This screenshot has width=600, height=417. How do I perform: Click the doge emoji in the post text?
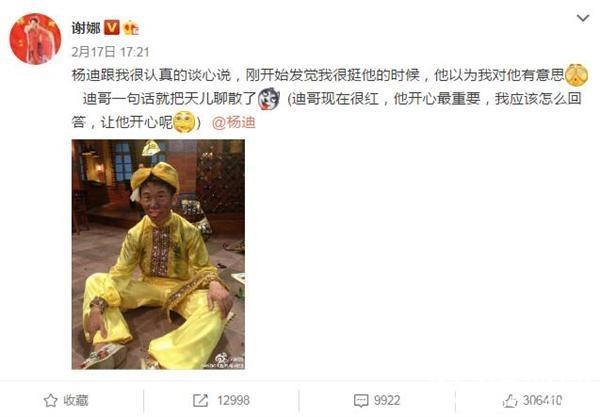click(269, 99)
